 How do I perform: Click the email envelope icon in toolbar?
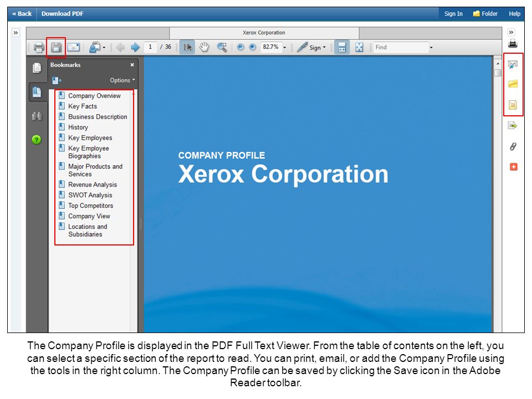pos(74,47)
